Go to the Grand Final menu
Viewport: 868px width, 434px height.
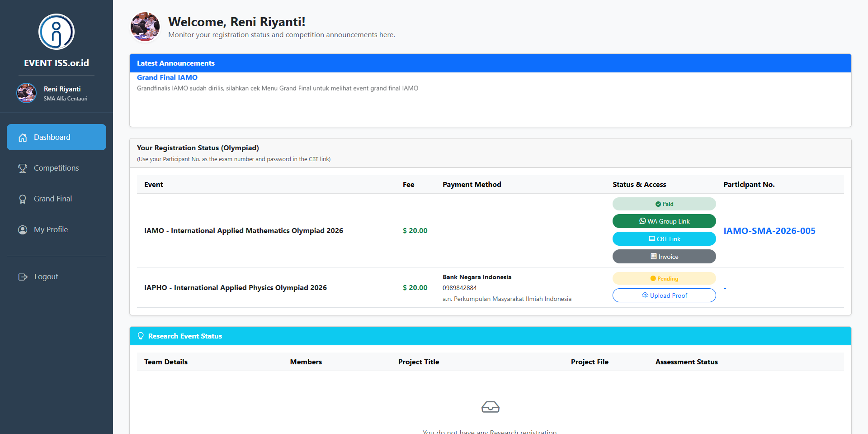click(x=57, y=199)
